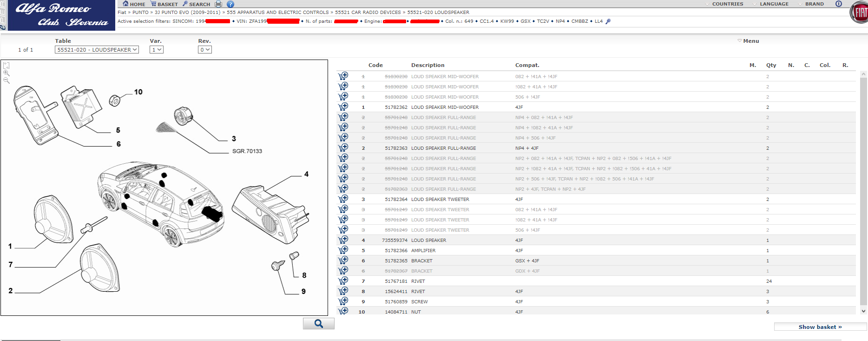
Task: Add rivet 15624411 to basket
Action: click(343, 291)
